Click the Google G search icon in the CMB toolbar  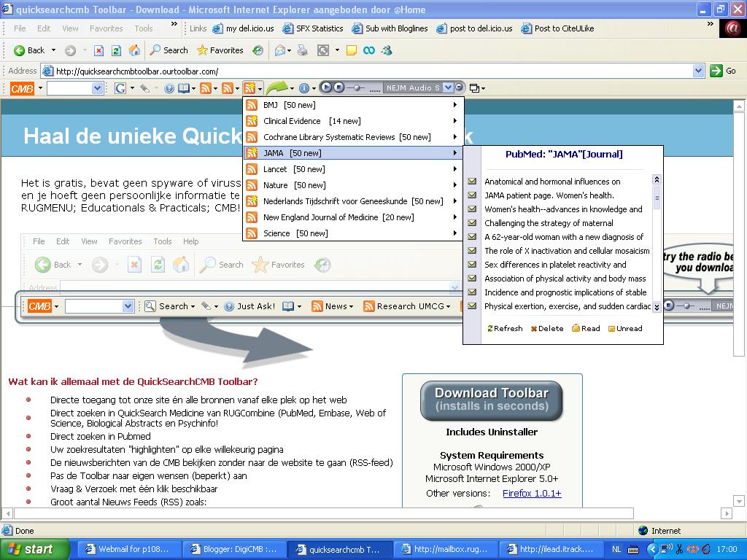click(120, 88)
